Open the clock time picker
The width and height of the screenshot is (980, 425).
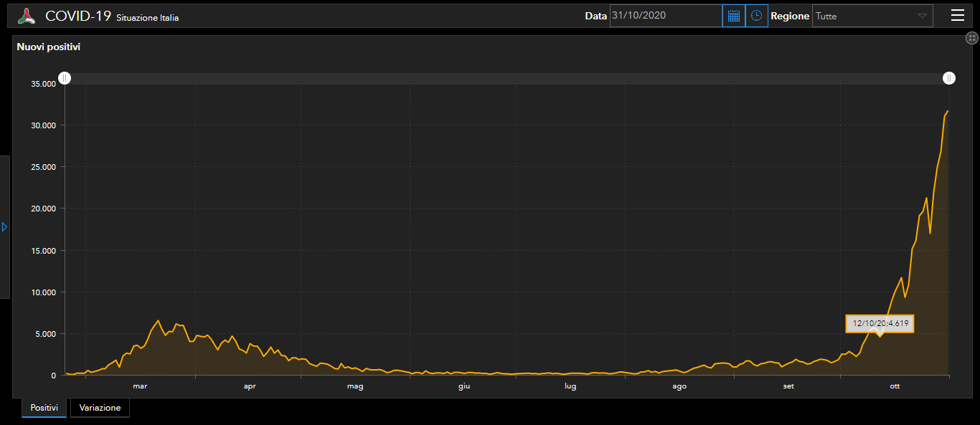756,16
